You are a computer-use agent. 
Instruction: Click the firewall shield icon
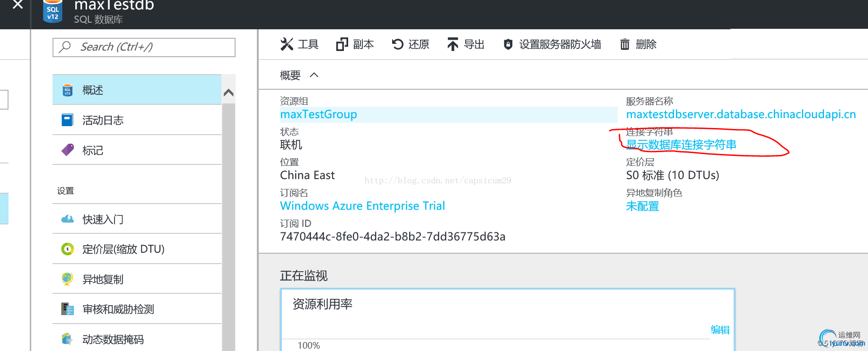[508, 44]
